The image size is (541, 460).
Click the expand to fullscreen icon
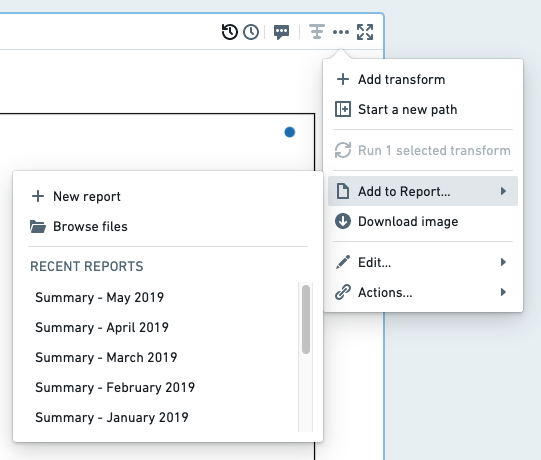coord(365,32)
